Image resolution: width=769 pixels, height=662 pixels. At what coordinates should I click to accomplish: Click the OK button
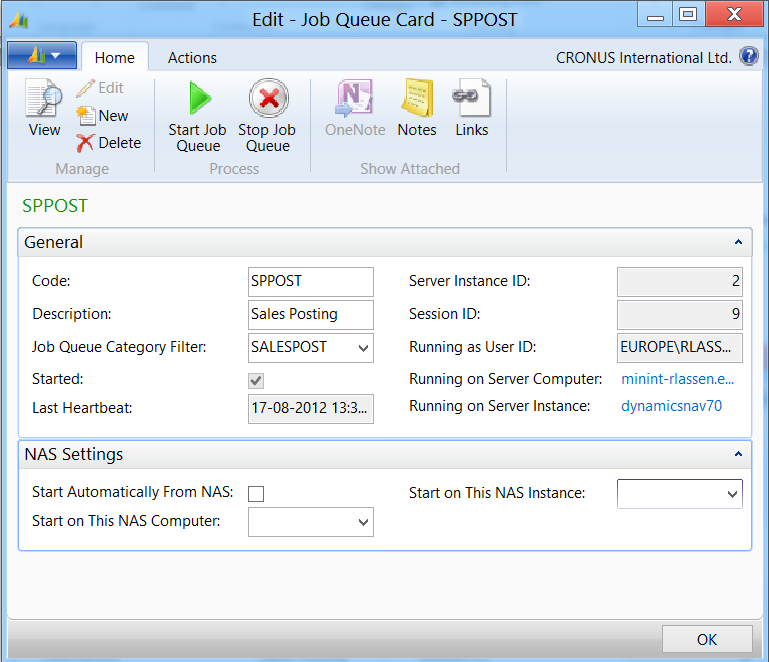click(x=707, y=640)
